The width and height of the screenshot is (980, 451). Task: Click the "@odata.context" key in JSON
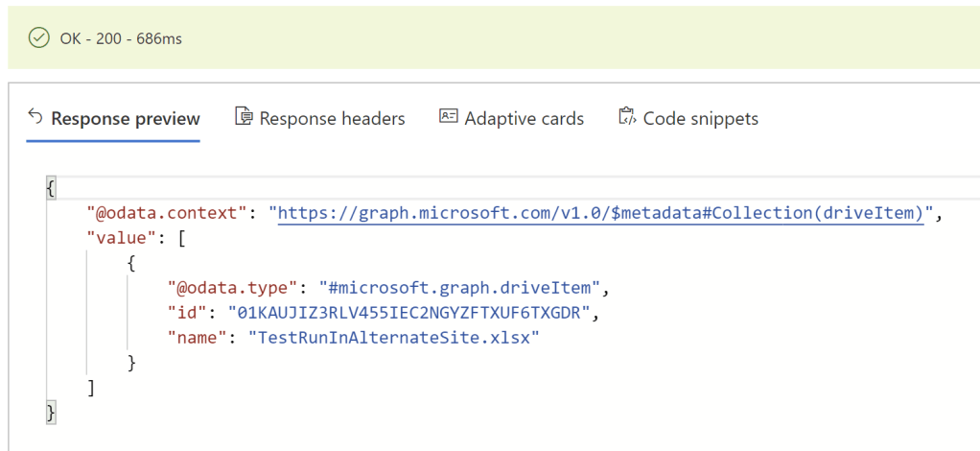pos(169,214)
